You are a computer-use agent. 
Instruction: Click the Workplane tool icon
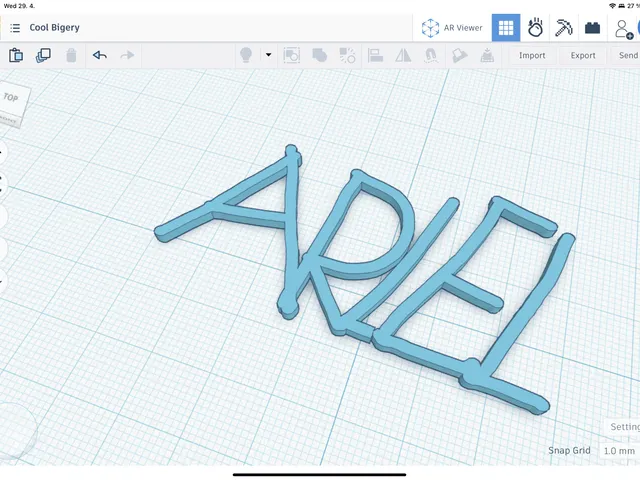pyautogui.click(x=459, y=55)
